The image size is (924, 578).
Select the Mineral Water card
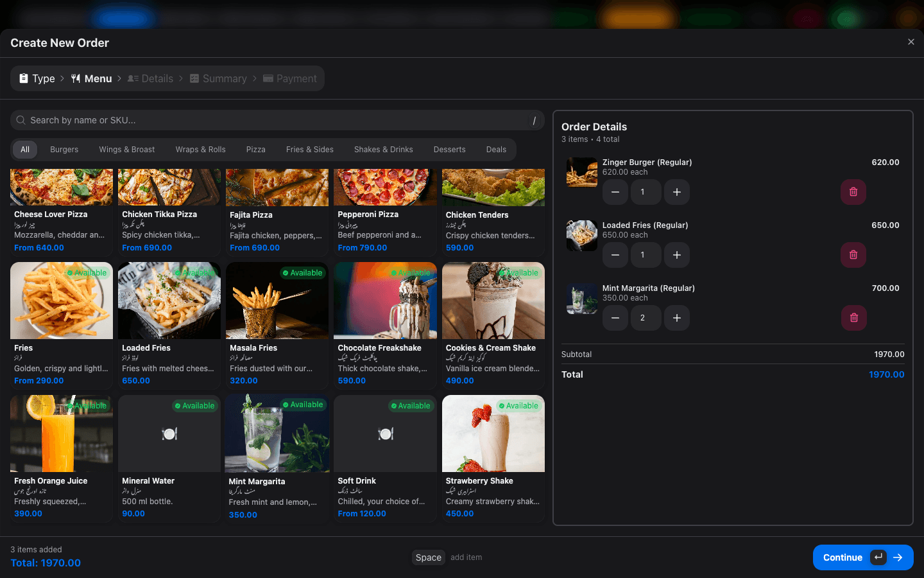[169, 459]
